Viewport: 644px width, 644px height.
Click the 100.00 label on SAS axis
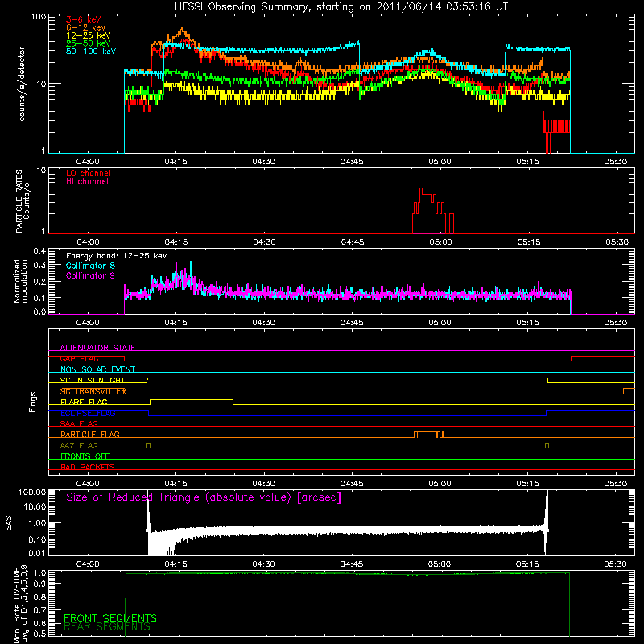(32, 493)
